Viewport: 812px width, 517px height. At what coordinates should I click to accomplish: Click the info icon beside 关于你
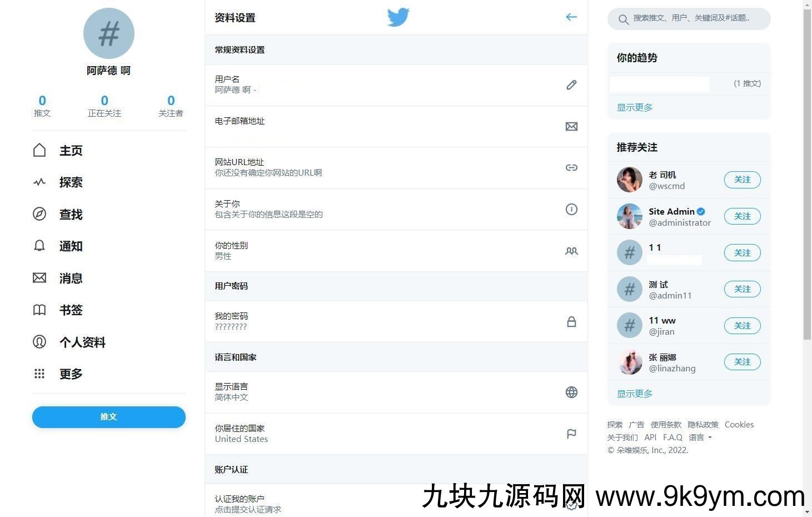[x=571, y=210]
